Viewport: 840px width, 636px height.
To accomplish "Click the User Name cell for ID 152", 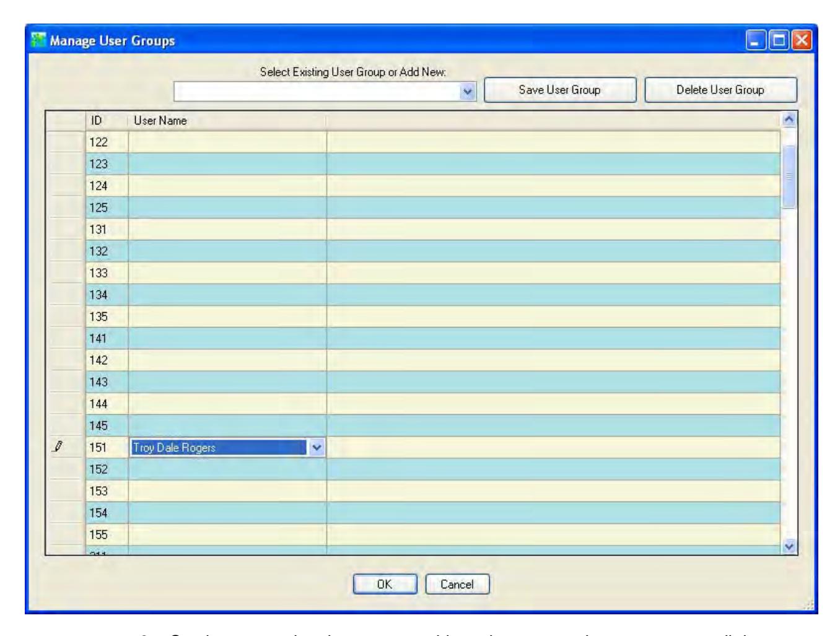I will click(227, 469).
